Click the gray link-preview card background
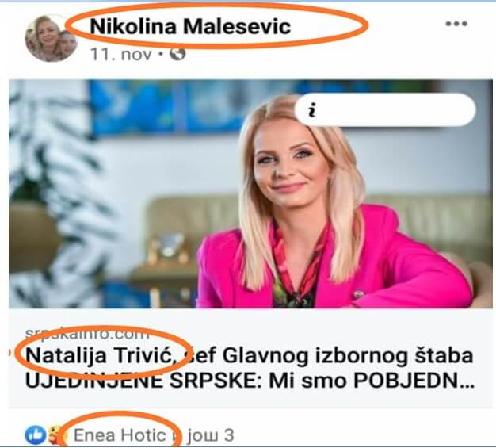Screen dimensions: 496x448 [250, 358]
